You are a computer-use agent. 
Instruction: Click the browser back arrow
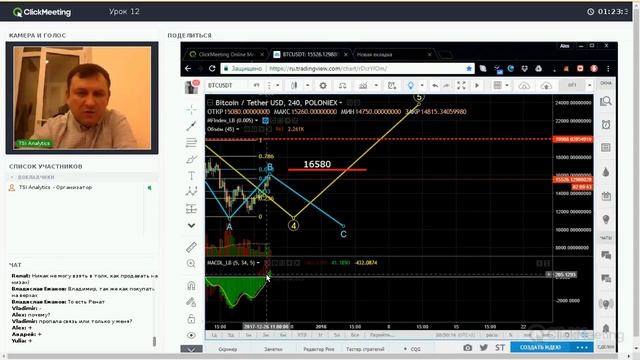pos(188,69)
